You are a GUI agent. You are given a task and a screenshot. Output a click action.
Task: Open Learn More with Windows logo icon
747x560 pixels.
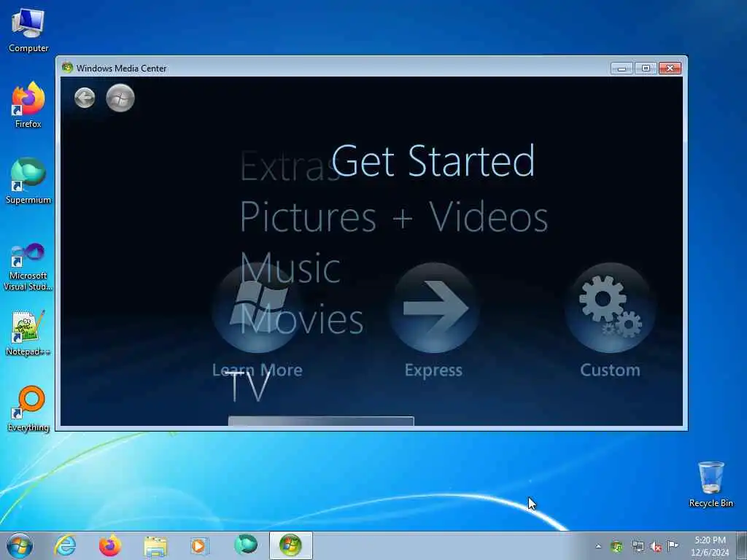[x=258, y=308]
